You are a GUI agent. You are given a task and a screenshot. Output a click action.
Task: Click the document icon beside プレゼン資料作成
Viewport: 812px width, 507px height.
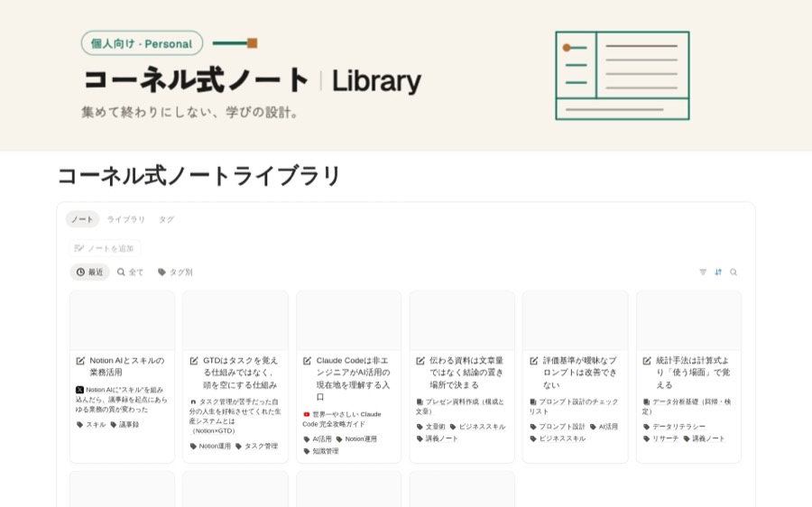click(420, 401)
